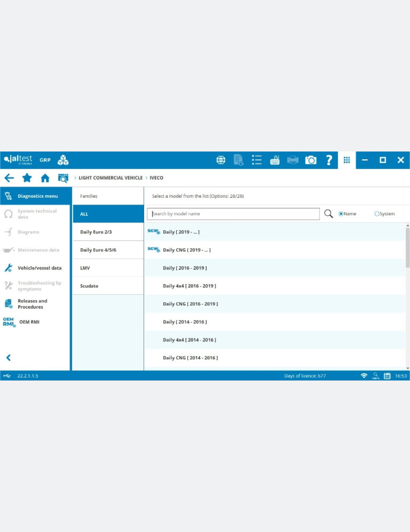Go back with the left arrow icon
The image size is (410, 532).
pos(9,178)
